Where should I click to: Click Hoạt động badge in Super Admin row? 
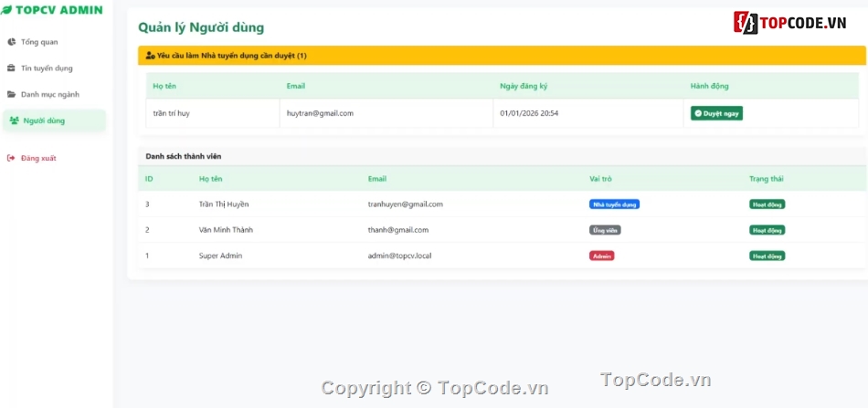click(767, 256)
